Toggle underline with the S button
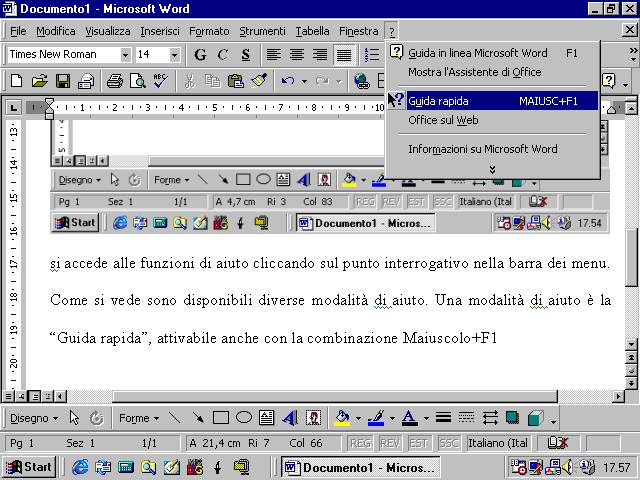The width and height of the screenshot is (640, 480). pyautogui.click(x=245, y=55)
